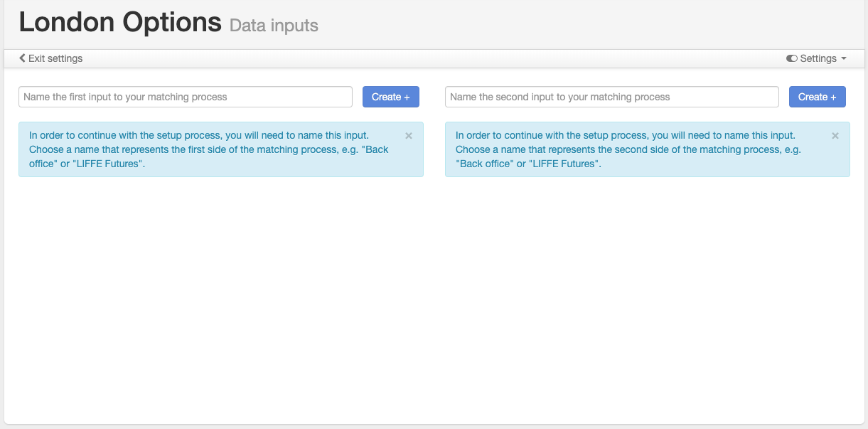Image resolution: width=868 pixels, height=429 pixels.
Task: Click the half-filled circle Settings indicator
Action: (792, 58)
